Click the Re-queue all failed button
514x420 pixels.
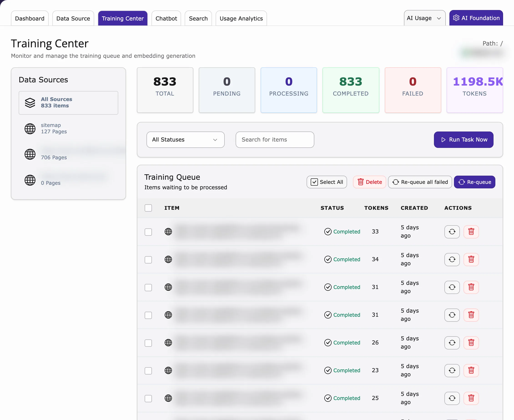coord(420,182)
